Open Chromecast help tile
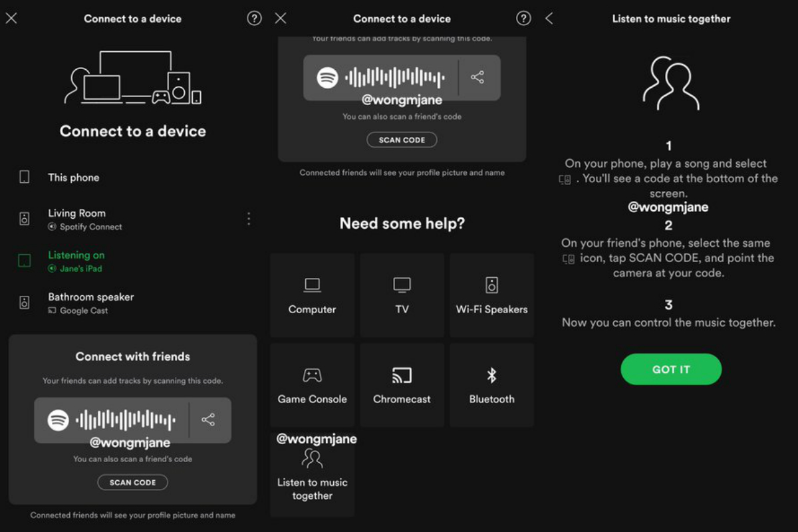798x532 pixels. (x=402, y=385)
